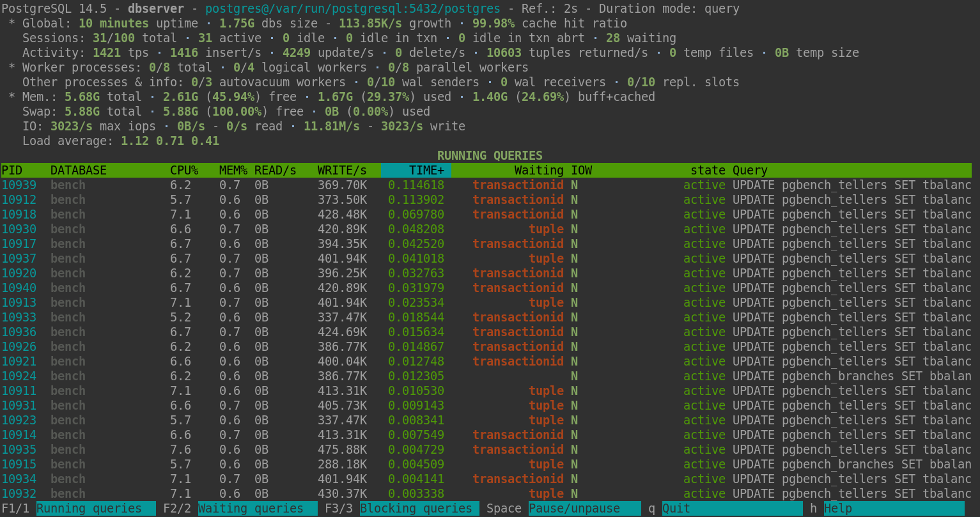Click the 5.68G total memory value
This screenshot has width=980, height=517.
click(82, 97)
